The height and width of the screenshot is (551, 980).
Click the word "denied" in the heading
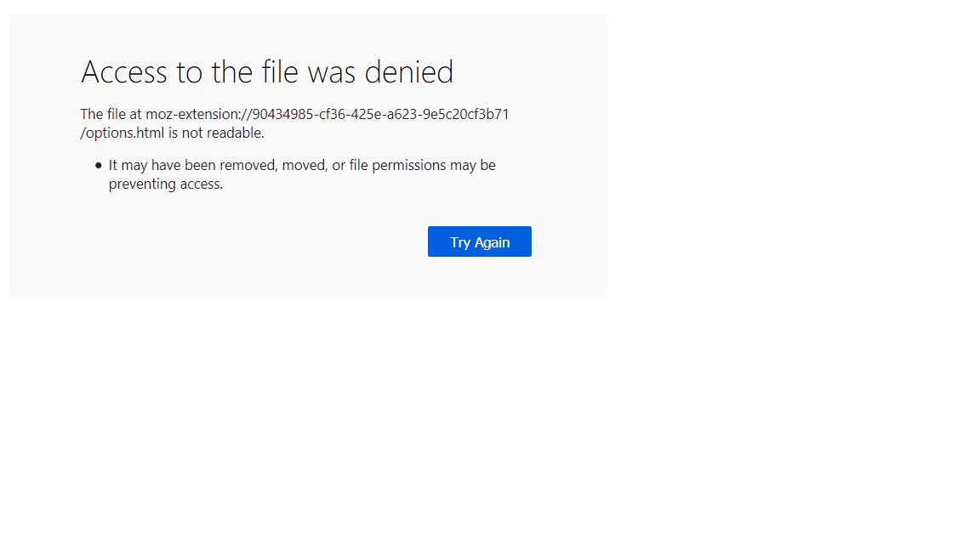pyautogui.click(x=409, y=72)
